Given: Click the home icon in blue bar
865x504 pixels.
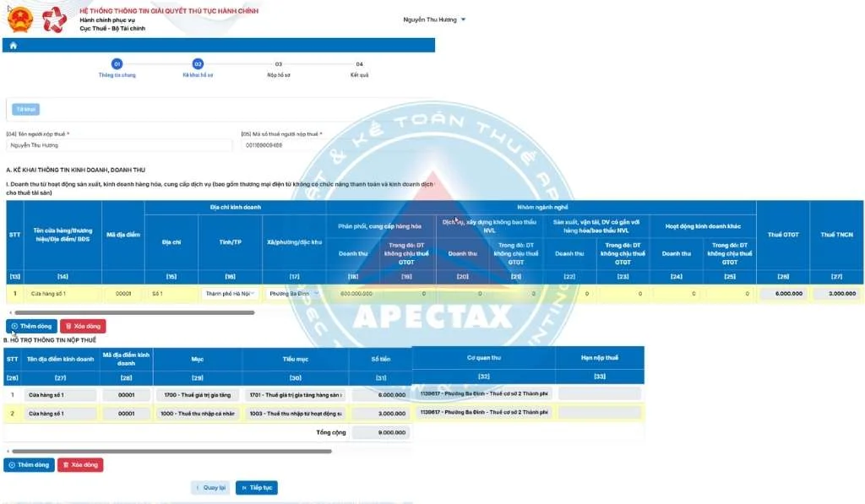Looking at the screenshot, I should pos(14,46).
